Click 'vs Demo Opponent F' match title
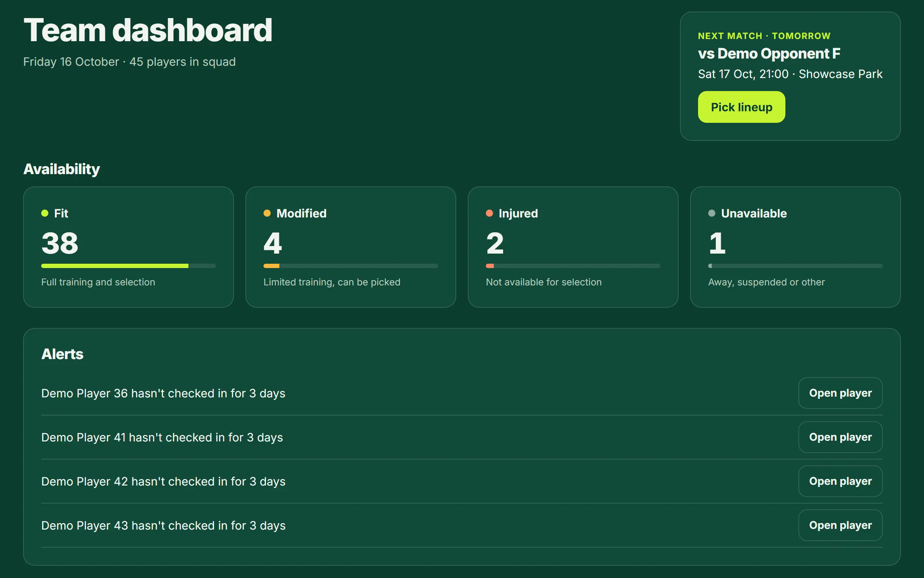The image size is (924, 578). (769, 53)
